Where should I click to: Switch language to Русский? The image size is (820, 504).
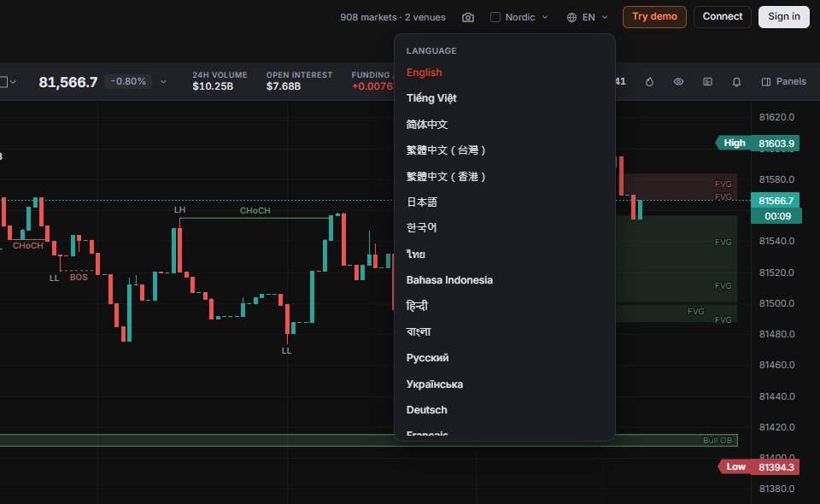tap(427, 358)
